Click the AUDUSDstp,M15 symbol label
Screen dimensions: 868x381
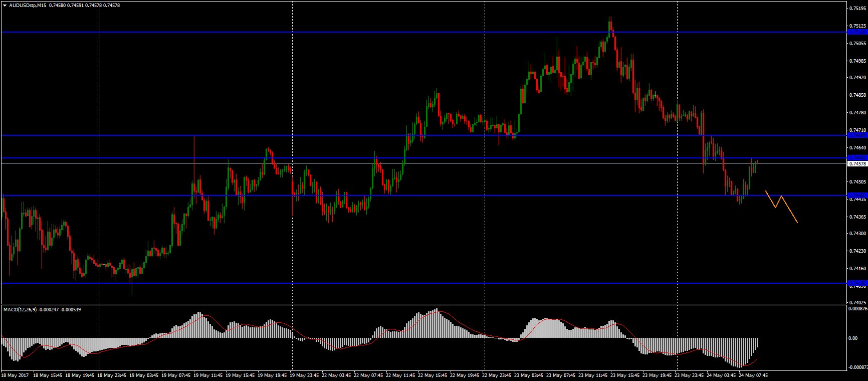tap(28, 5)
